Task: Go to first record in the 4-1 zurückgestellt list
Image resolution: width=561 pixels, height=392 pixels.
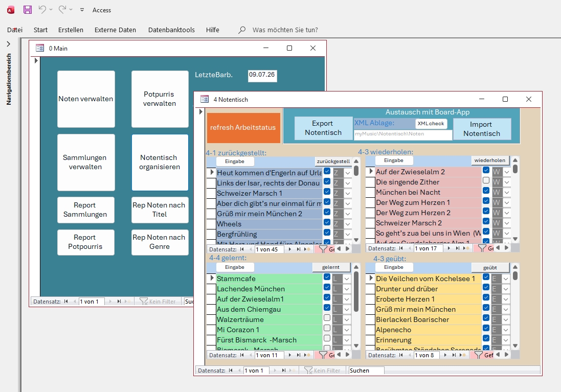Action: pos(242,249)
